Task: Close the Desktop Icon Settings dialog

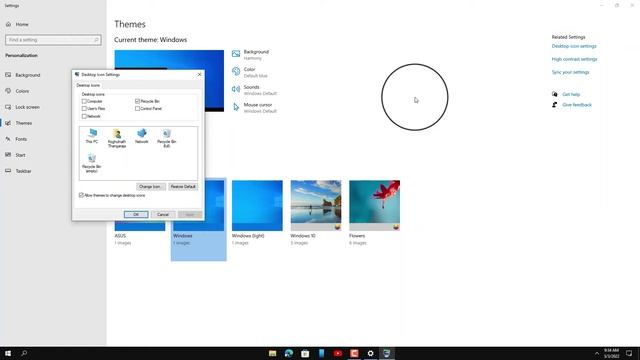Action: (199, 75)
